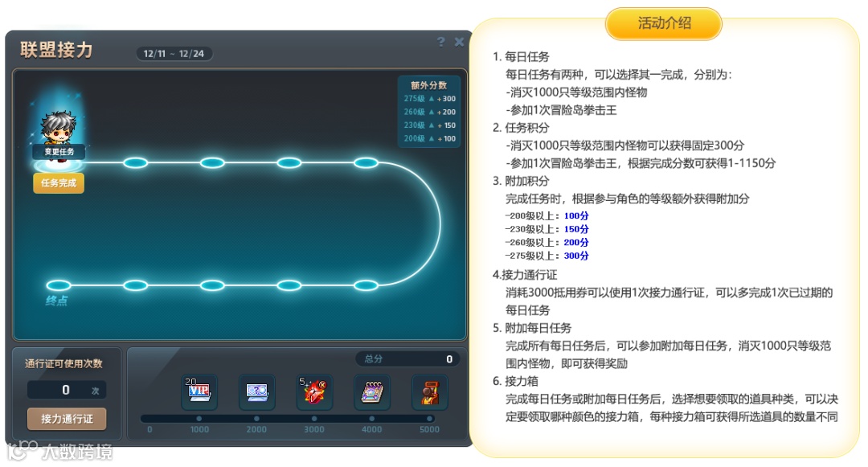The height and width of the screenshot is (467, 868).
Task: Click the orange chair reward at 5000
Action: [429, 391]
